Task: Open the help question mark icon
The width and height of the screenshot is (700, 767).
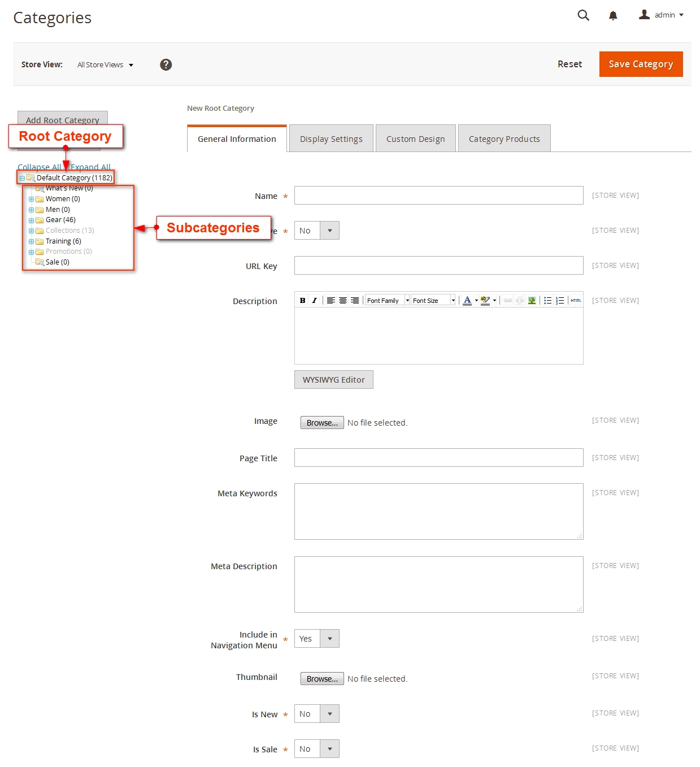Action: (x=166, y=64)
